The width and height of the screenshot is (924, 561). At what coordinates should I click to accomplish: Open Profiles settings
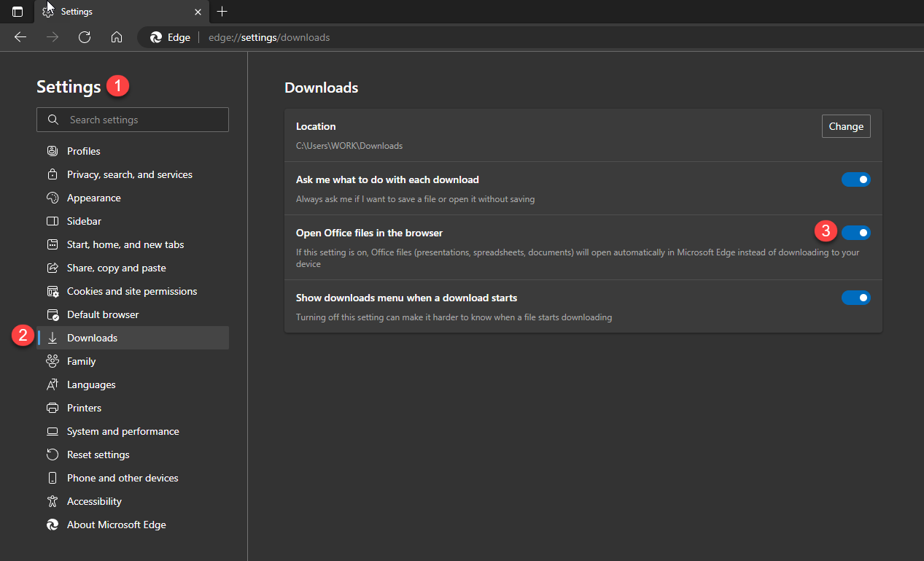pos(133,151)
